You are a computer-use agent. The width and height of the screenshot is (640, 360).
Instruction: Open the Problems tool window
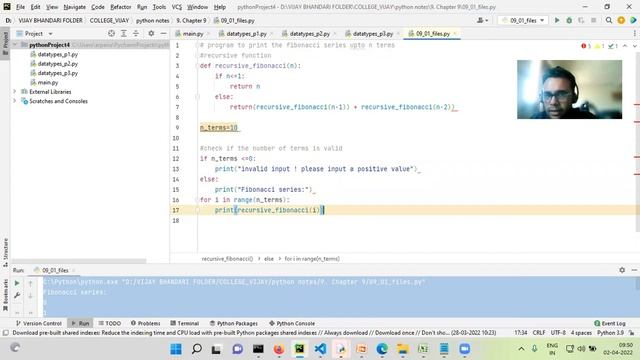145,323
